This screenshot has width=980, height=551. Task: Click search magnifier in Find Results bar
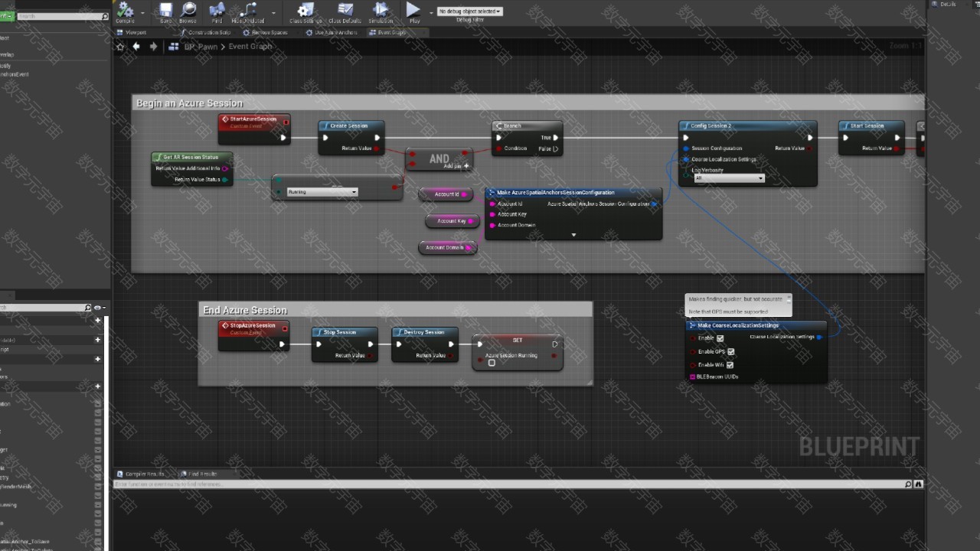pos(908,484)
